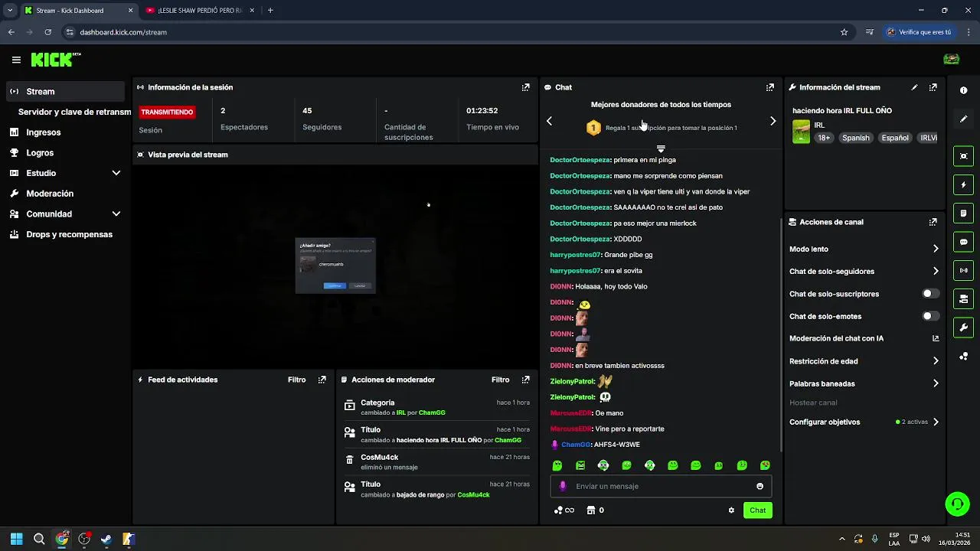The image size is (980, 551).
Task: Open Moderación del chat con IA external link
Action: pos(936,338)
